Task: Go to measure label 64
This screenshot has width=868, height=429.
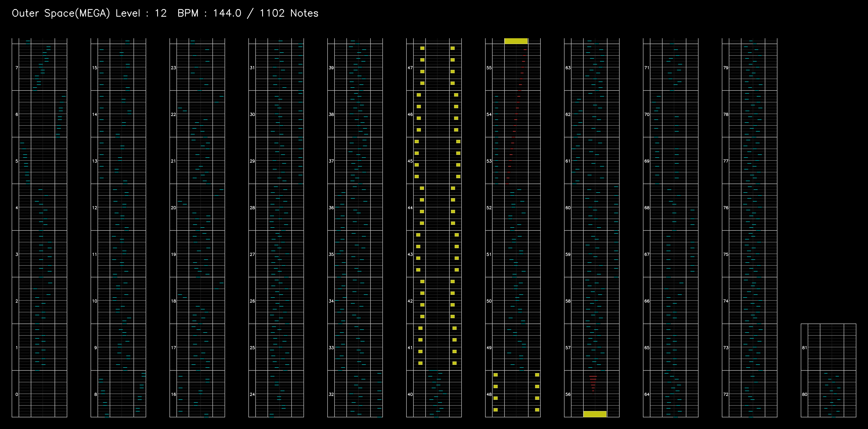Action: (647, 394)
